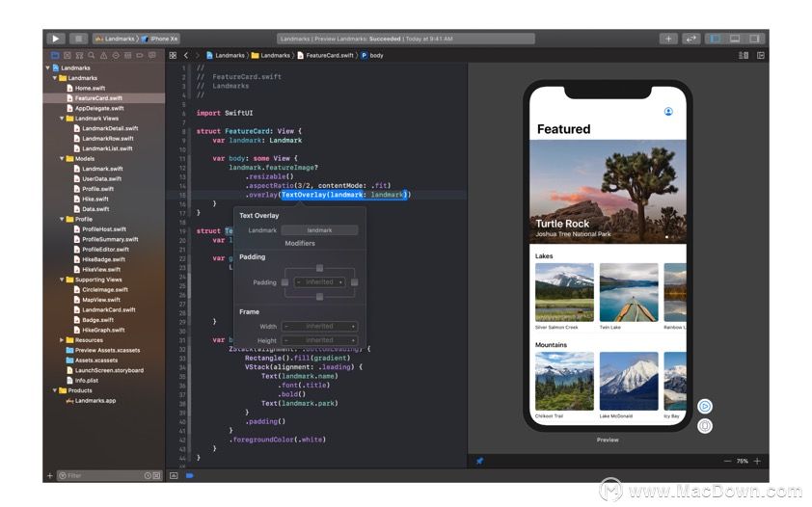Image resolution: width=812 pixels, height=507 pixels.
Task: Toggle the bottom padding edge checkbox
Action: (x=319, y=297)
